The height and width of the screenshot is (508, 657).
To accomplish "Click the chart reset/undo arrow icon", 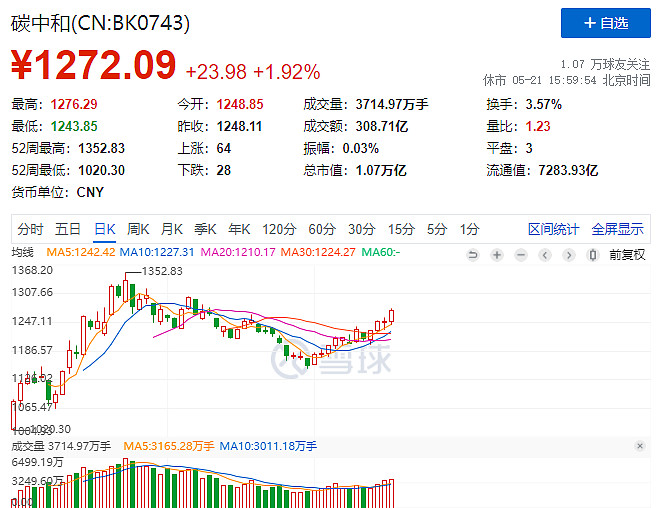I will click(x=473, y=255).
